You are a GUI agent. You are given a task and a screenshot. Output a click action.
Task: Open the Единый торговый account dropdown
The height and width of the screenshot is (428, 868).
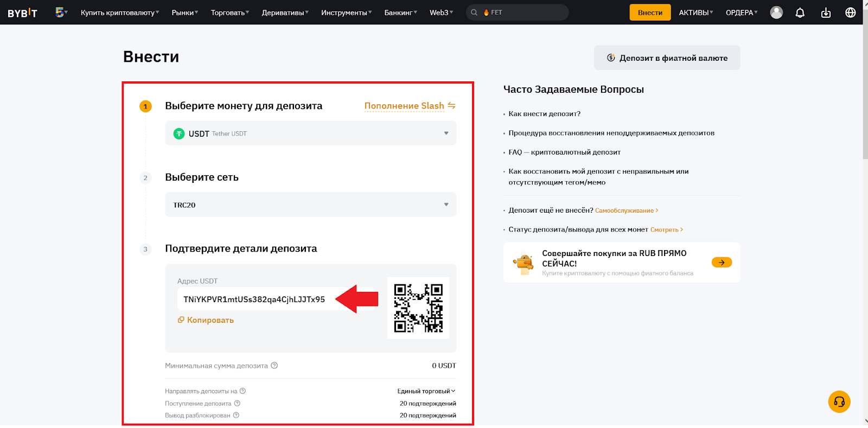[x=426, y=391]
